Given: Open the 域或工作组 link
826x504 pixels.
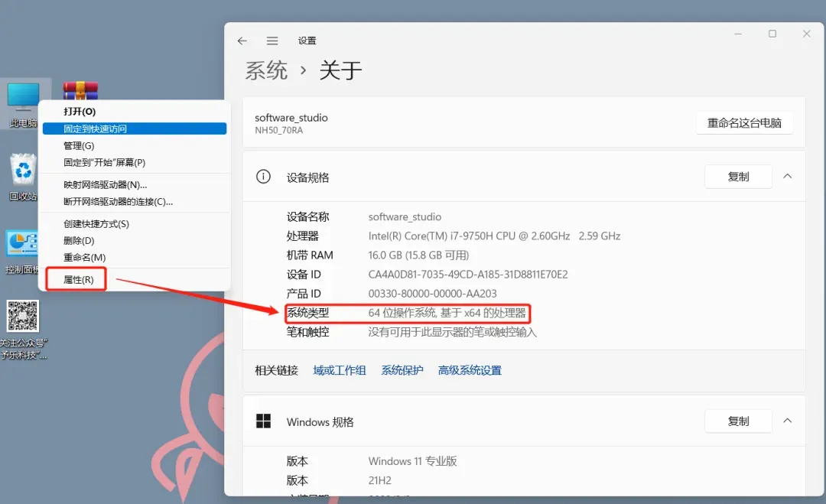Looking at the screenshot, I should click(x=340, y=370).
